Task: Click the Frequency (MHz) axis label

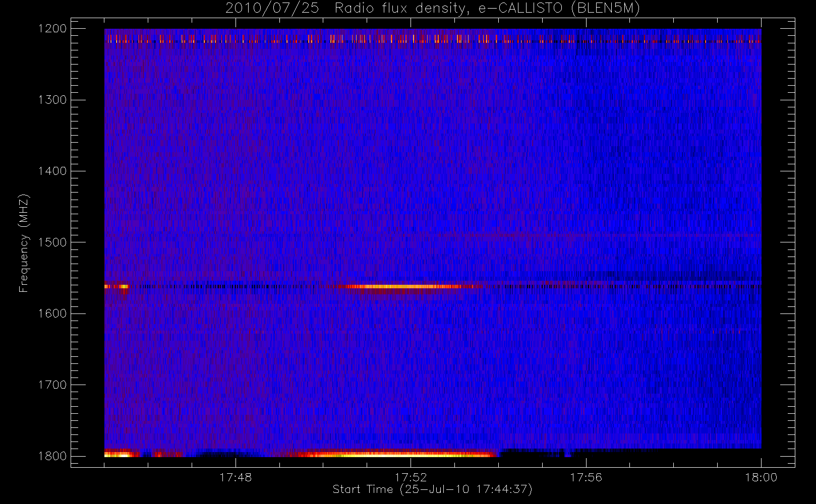Action: pos(24,243)
